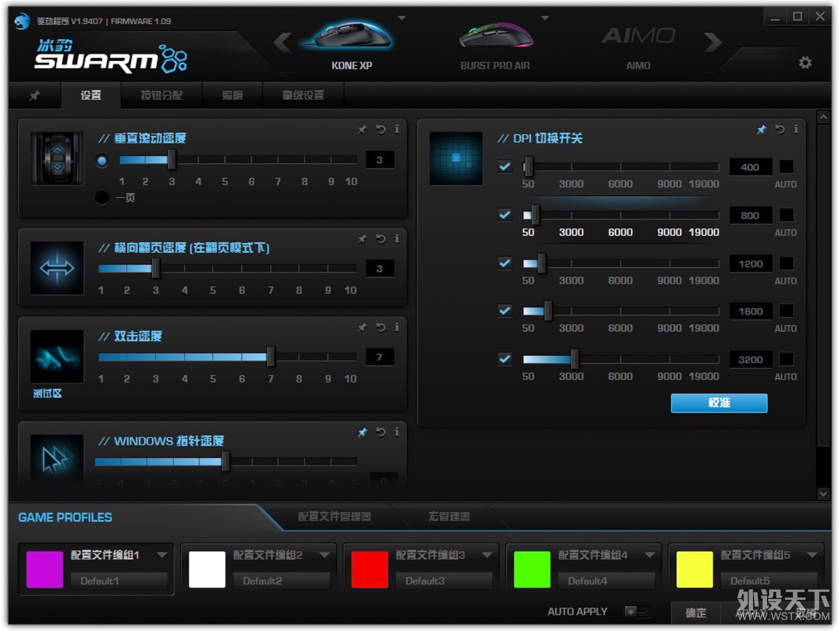Screen dimensions: 840x631
Task: Show info for 垂直滚动速度 panel
Action: click(397, 129)
